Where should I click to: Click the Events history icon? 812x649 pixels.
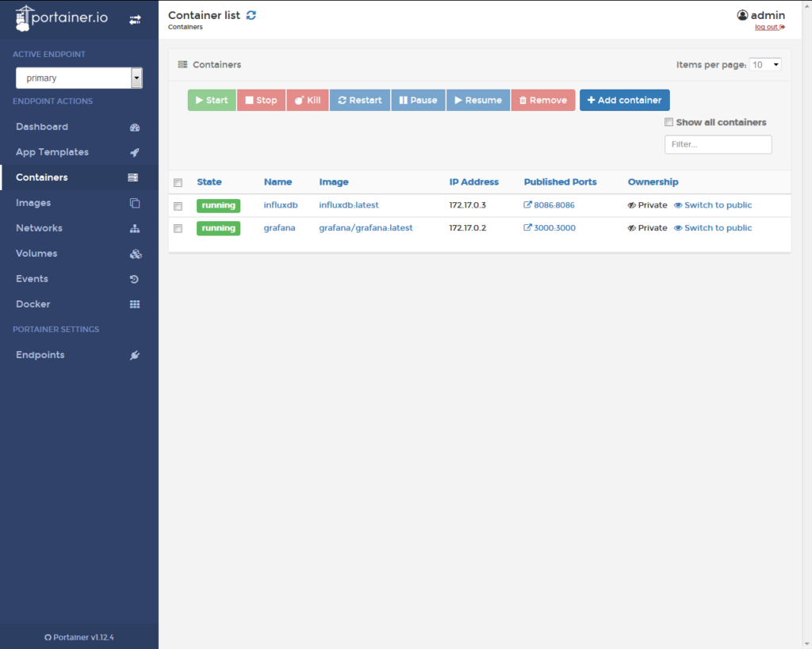point(134,279)
